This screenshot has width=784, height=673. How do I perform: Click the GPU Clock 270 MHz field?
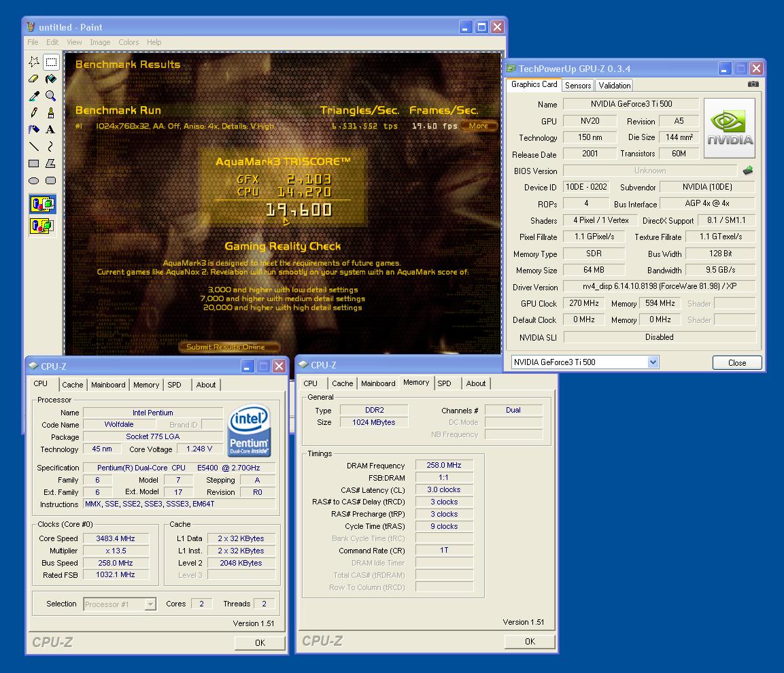[x=584, y=303]
